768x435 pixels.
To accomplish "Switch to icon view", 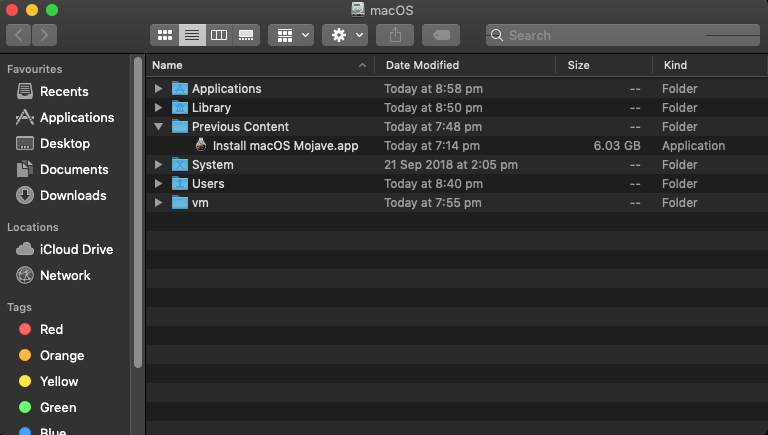I will [165, 35].
